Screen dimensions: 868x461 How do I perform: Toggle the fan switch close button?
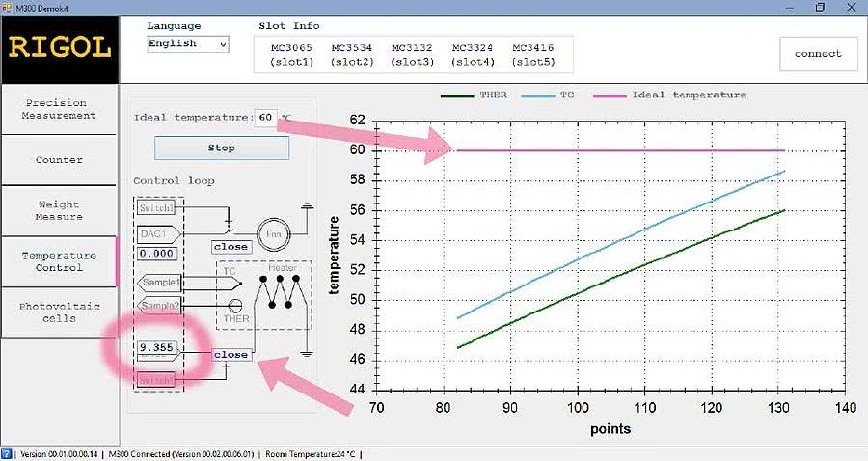231,247
